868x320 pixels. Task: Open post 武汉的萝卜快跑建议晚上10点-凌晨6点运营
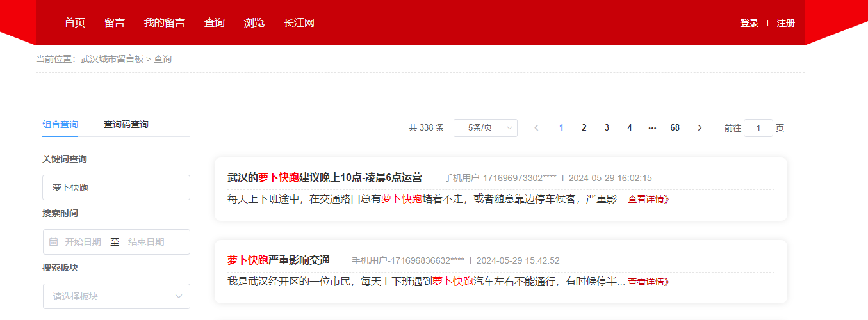click(325, 178)
